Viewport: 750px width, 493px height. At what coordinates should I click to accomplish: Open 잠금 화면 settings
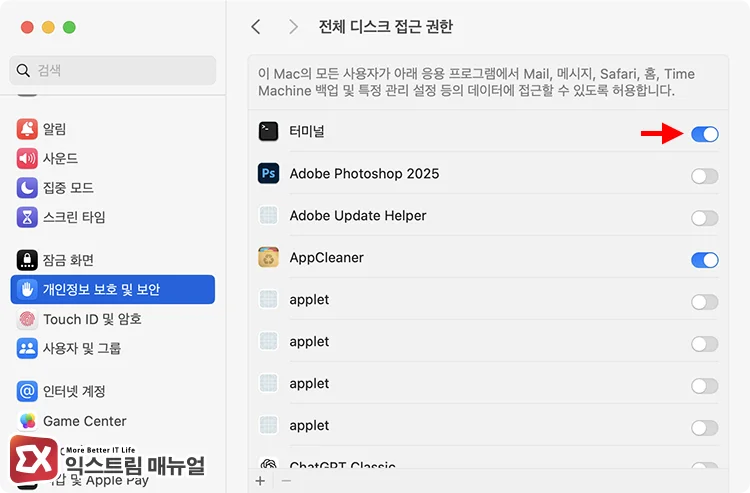[x=112, y=260]
